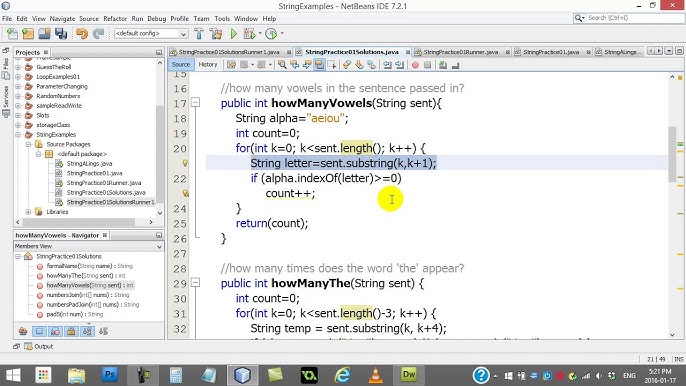This screenshot has width=686, height=386.
Task: Select StringPractice01Solutions.java in project tree
Action: [105, 193]
